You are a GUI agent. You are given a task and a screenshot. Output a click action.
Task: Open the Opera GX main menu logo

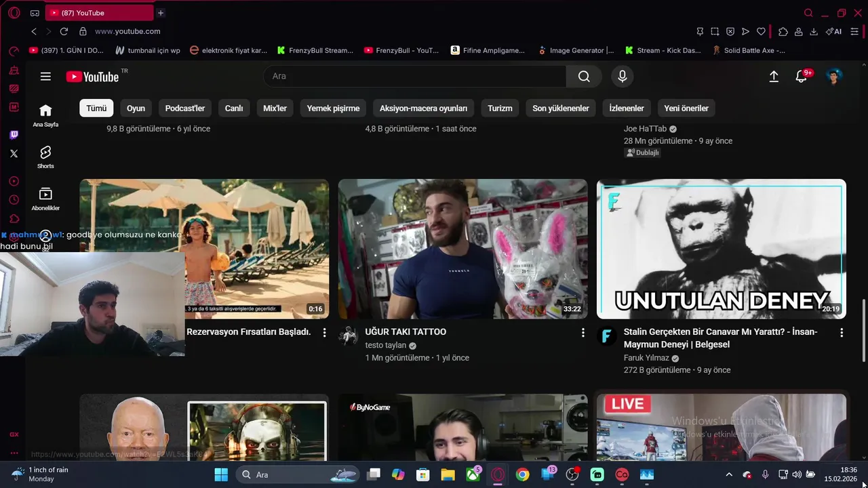tap(14, 13)
